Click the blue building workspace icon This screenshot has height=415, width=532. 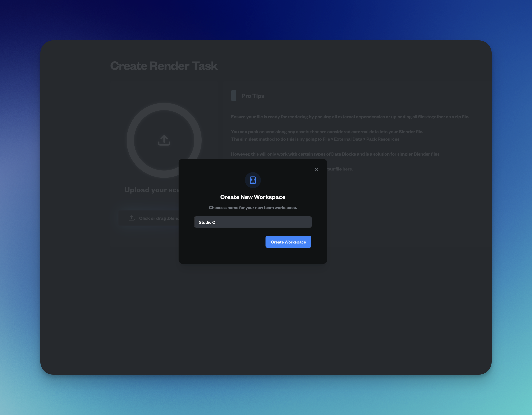click(253, 180)
